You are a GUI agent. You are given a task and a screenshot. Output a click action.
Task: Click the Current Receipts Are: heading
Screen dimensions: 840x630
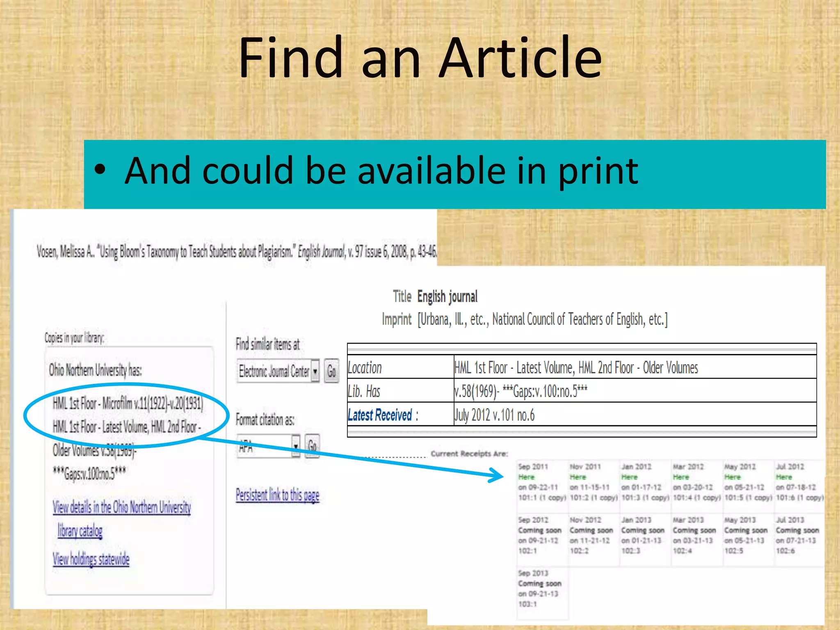click(x=469, y=454)
